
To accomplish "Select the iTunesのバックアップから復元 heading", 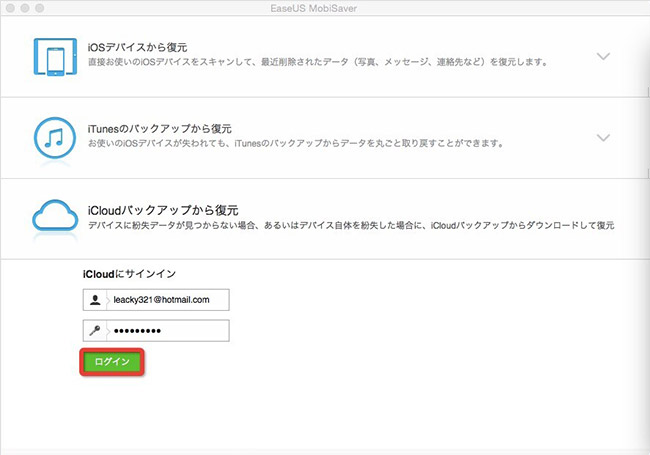I will (x=160, y=129).
